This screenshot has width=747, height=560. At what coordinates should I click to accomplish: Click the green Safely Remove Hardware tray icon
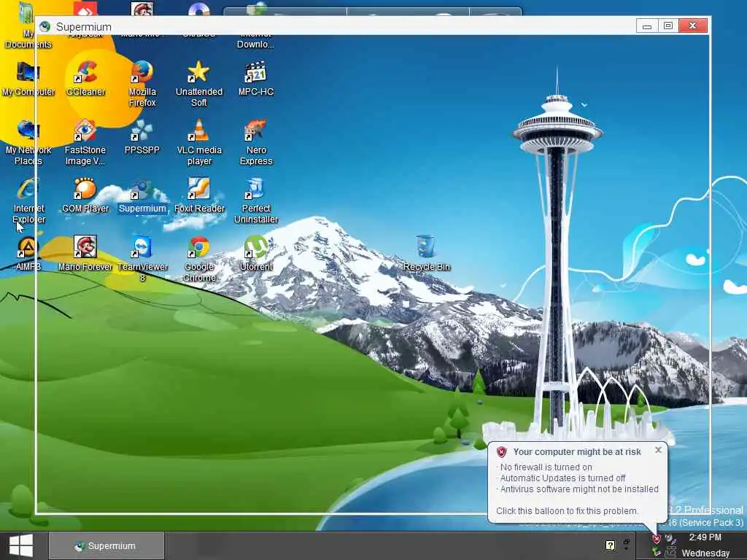click(x=657, y=553)
